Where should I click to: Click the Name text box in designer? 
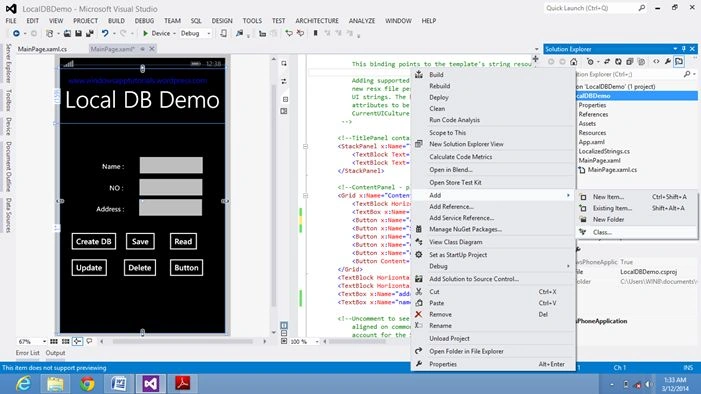coord(171,165)
